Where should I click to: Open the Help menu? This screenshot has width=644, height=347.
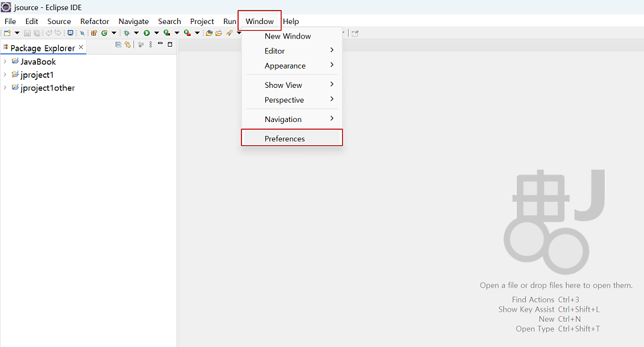[291, 21]
